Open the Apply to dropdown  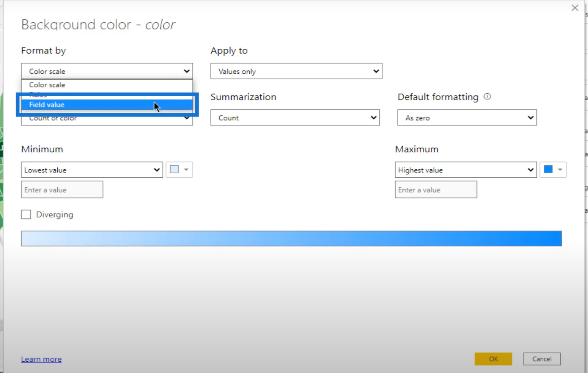(x=296, y=71)
